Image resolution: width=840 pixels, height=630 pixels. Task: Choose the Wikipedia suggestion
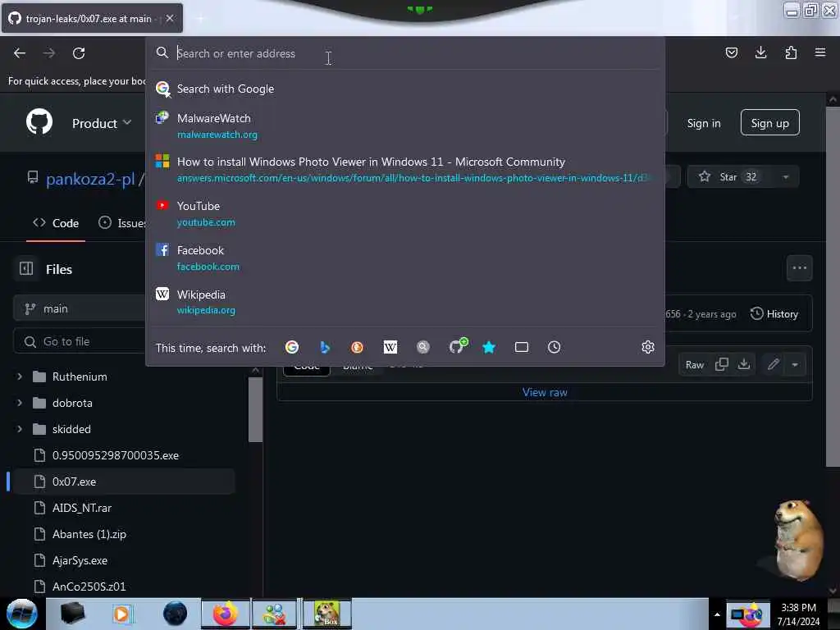click(405, 302)
